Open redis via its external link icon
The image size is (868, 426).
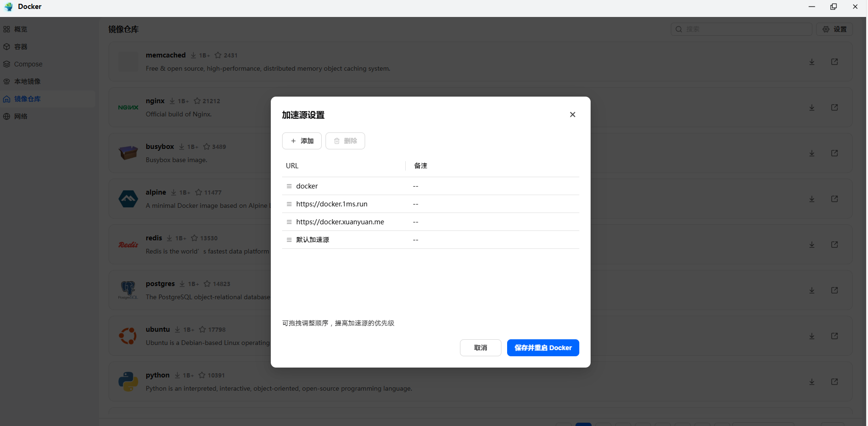pos(835,245)
